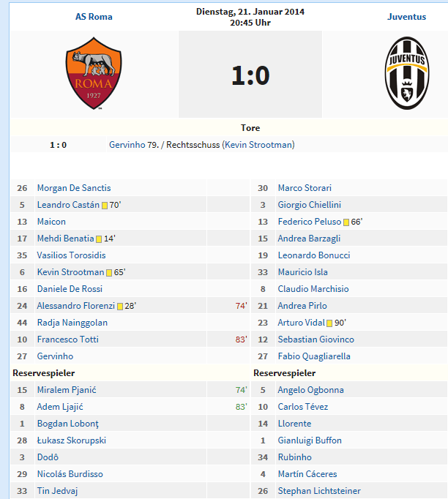
Task: Open Andrea Pirlo's player page
Action: click(302, 306)
